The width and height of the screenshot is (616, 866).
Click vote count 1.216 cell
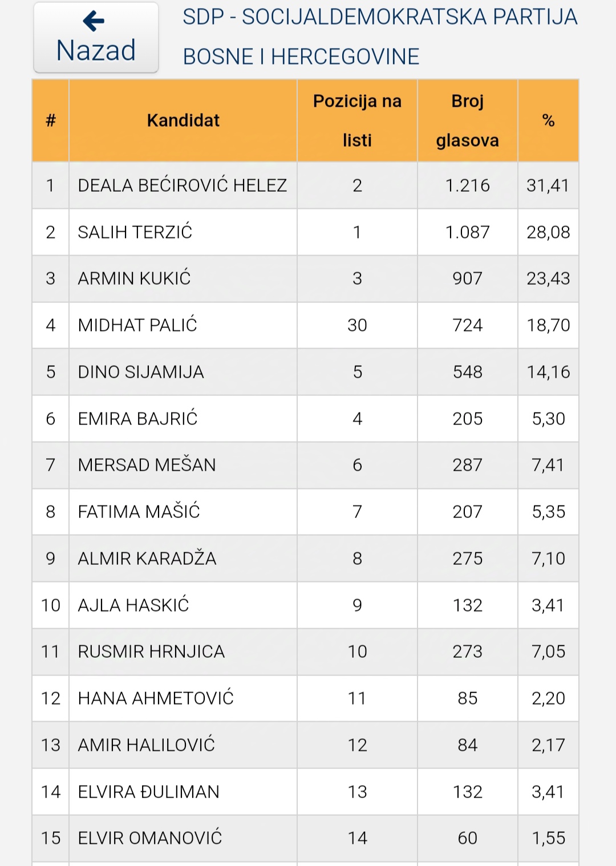tap(467, 185)
